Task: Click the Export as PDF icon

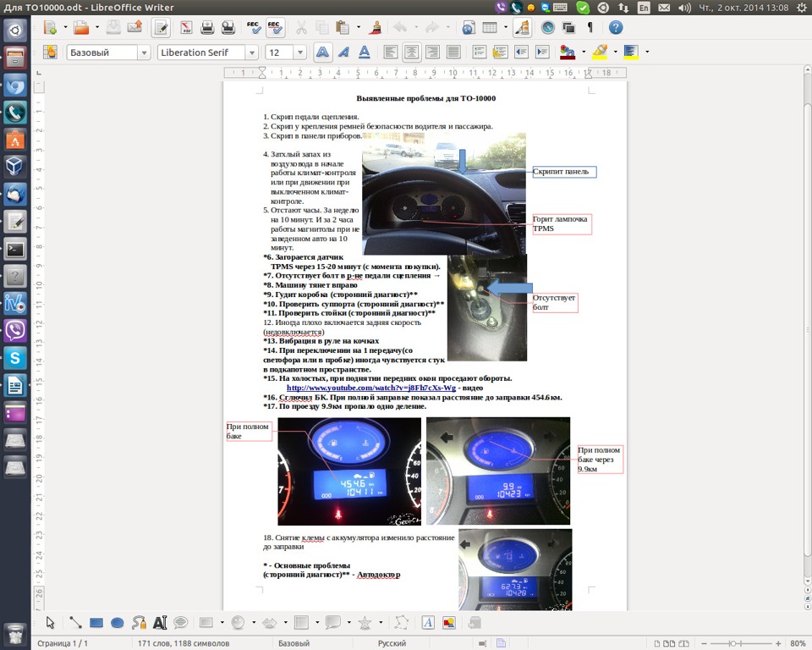Action: pos(186,28)
